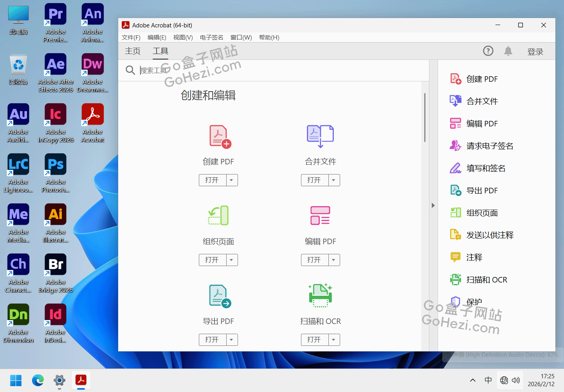Expand the dropdown arrow next to Create PDF's Open button

point(232,180)
